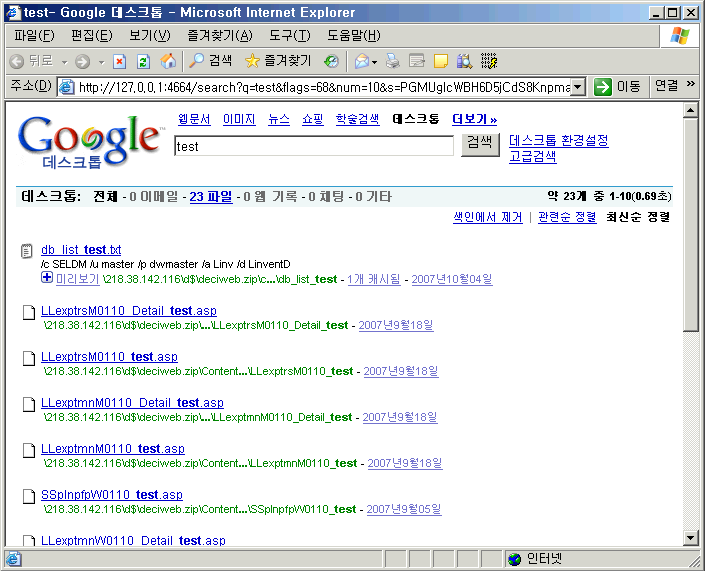The image size is (705, 571).
Task: Click file icon beside SSplnpfpW0110_test.asp
Action: 29,496
